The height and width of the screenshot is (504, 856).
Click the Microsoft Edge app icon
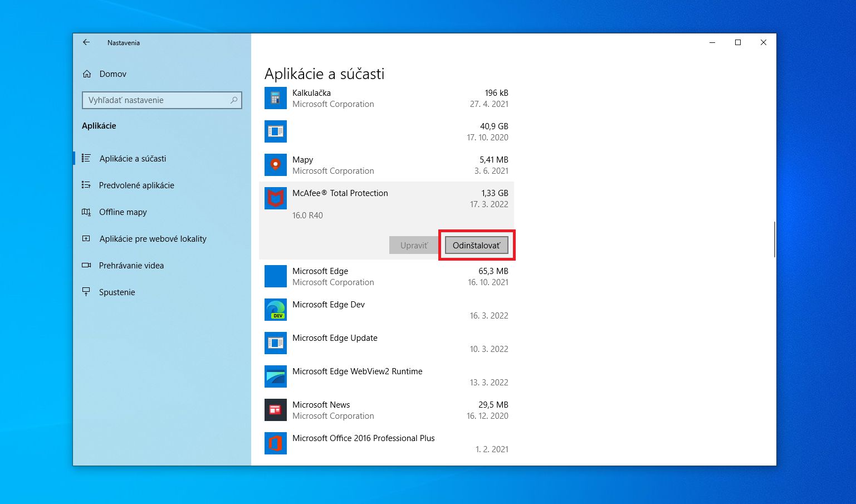coord(276,276)
